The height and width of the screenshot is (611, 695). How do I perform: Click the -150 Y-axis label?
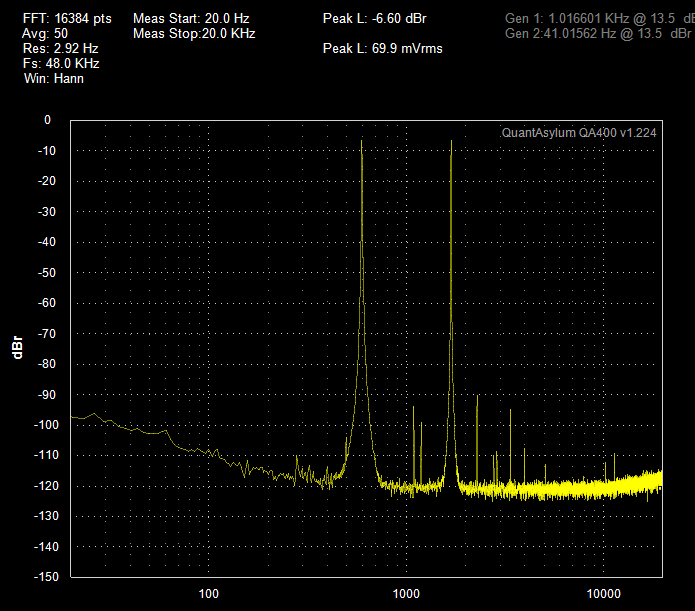point(46,577)
